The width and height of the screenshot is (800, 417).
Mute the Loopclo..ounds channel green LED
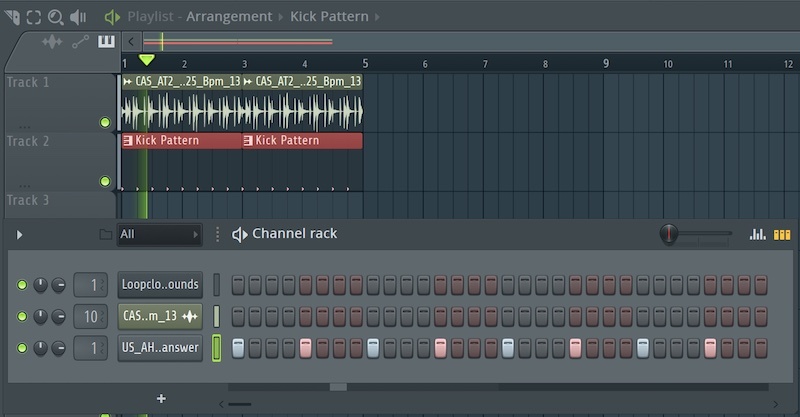pyautogui.click(x=22, y=285)
